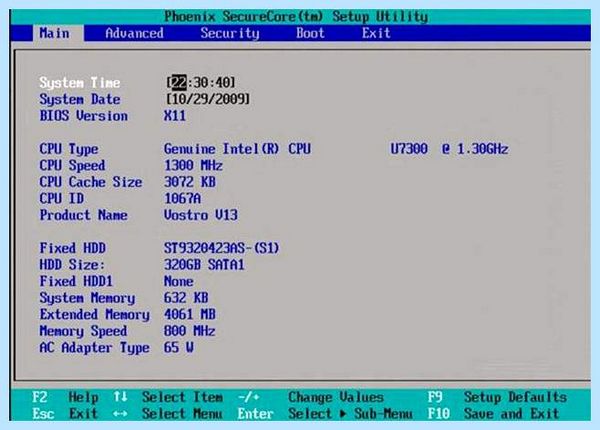Click the HDD Size label
600x430 pixels.
[72, 265]
